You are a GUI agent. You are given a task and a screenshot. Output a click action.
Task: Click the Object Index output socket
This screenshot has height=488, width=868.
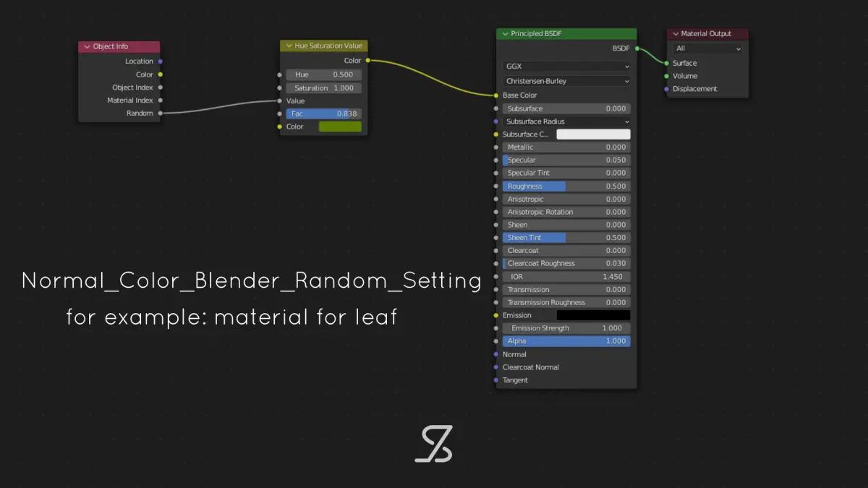point(160,87)
